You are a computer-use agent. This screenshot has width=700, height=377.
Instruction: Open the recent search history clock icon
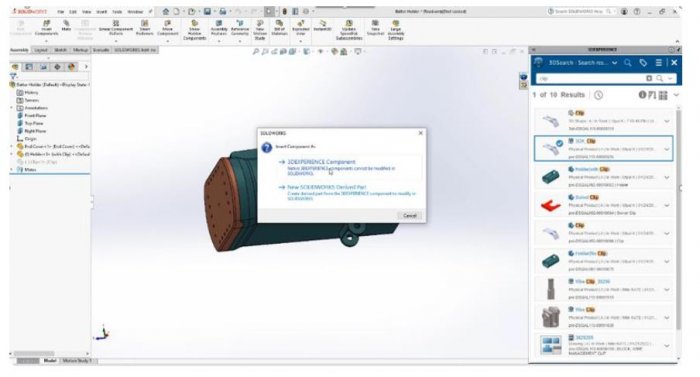598,95
